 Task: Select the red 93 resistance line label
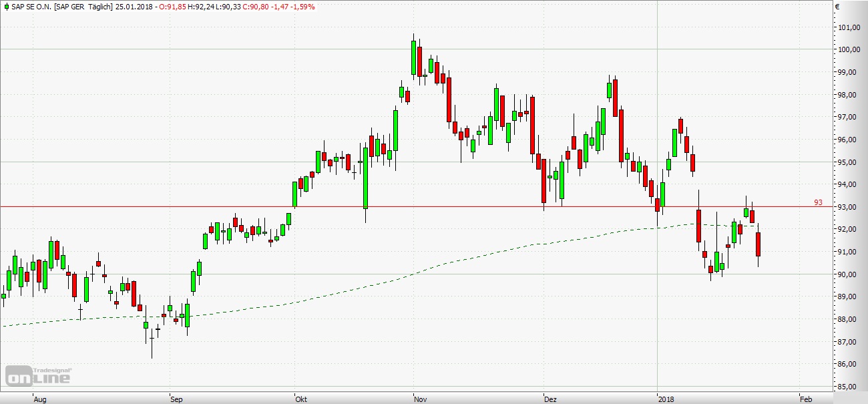[x=818, y=202]
